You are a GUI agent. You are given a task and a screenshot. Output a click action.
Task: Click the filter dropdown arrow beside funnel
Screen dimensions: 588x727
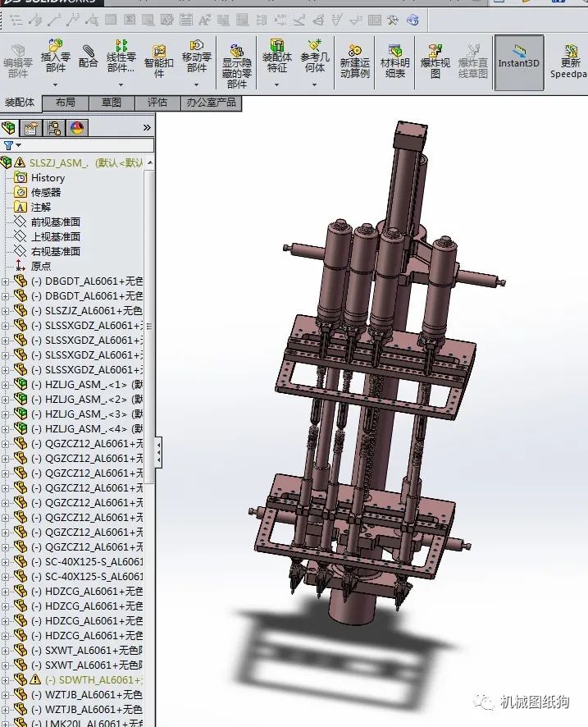tap(19, 145)
